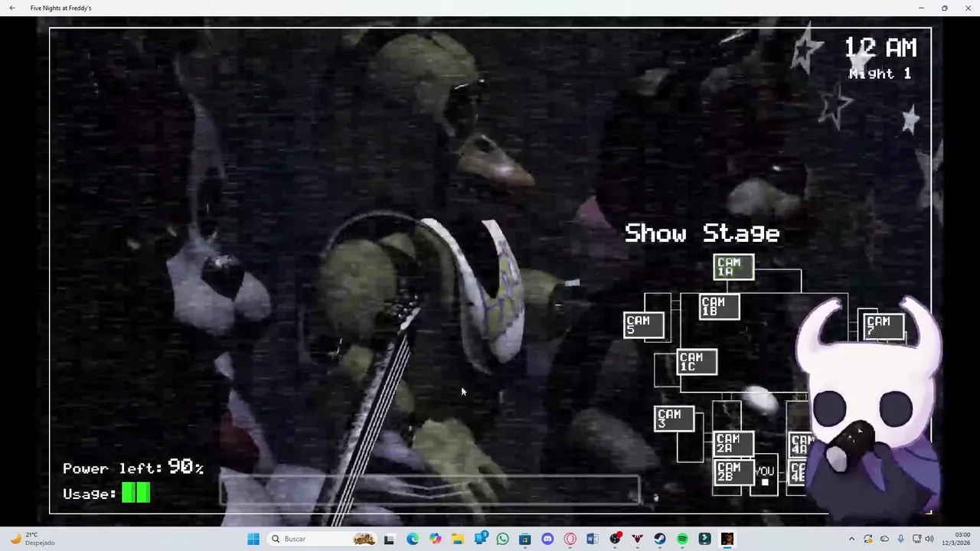980x551 pixels.
Task: Launch Microsoft Edge from the taskbar
Action: click(413, 539)
